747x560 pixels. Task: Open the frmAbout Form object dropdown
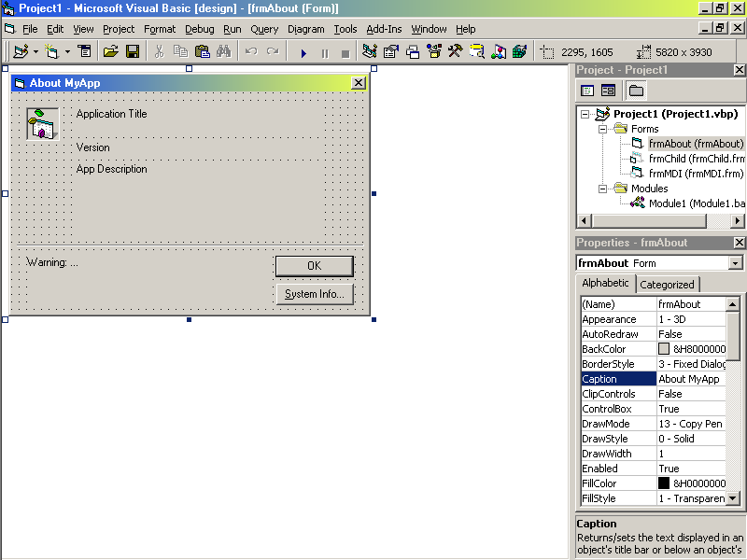coord(736,263)
